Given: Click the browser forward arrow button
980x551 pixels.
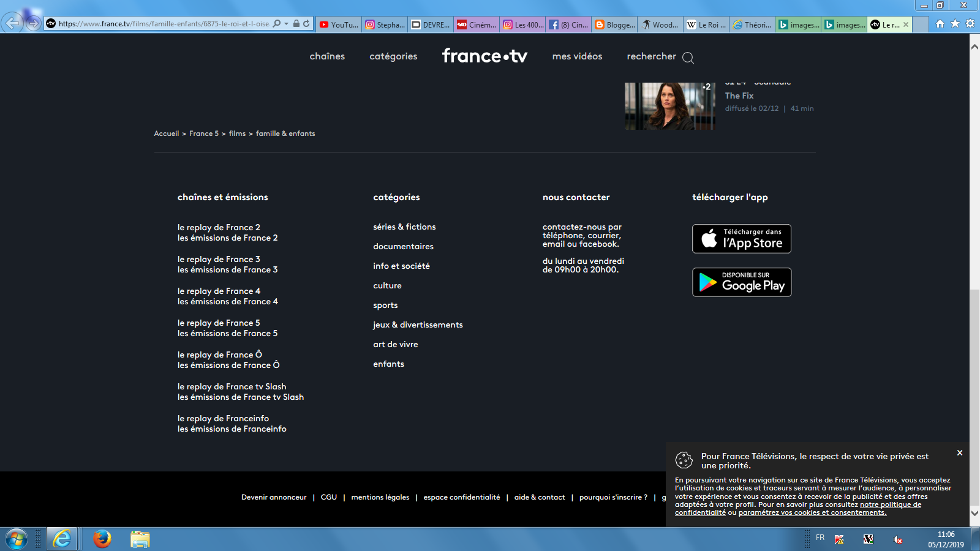Looking at the screenshot, I should 34,24.
